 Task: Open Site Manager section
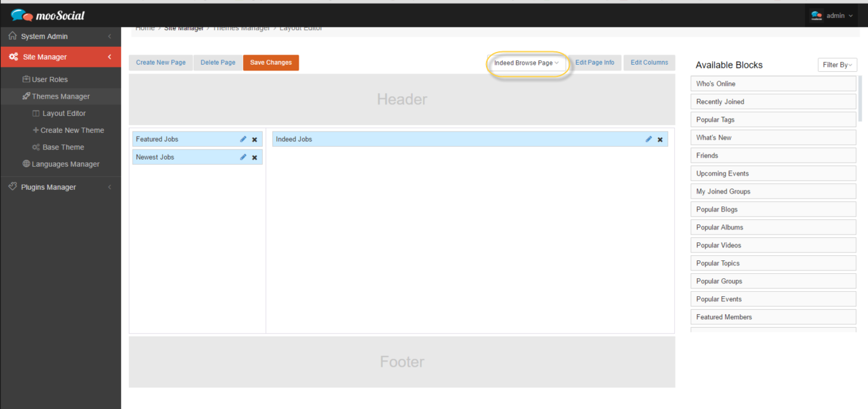tap(60, 57)
